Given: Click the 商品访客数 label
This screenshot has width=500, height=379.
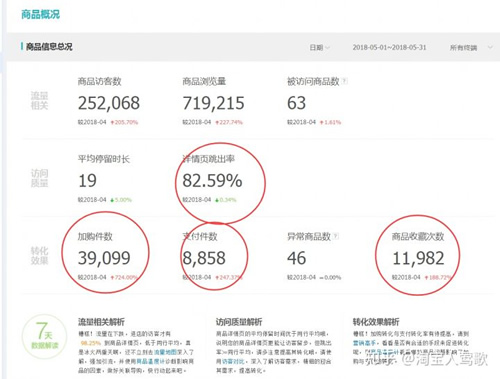Looking at the screenshot, I should [99, 81].
